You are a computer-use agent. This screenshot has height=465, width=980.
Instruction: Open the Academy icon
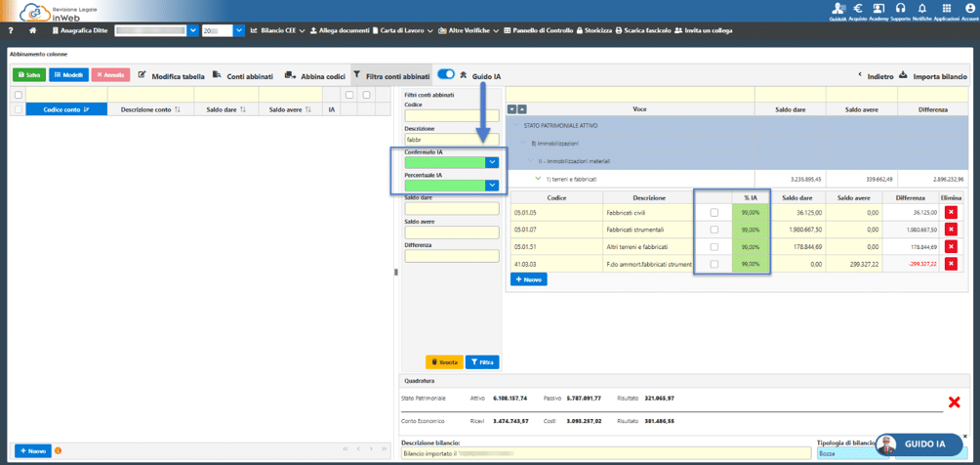[x=878, y=9]
